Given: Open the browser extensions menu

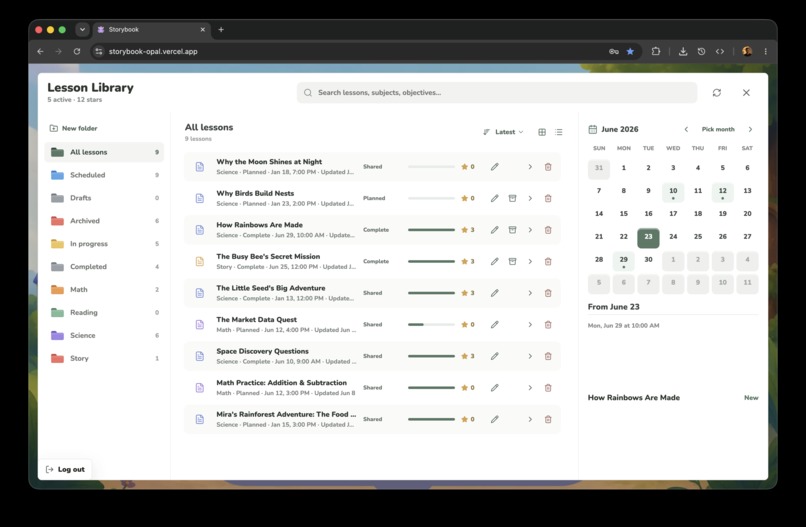Looking at the screenshot, I should click(656, 51).
